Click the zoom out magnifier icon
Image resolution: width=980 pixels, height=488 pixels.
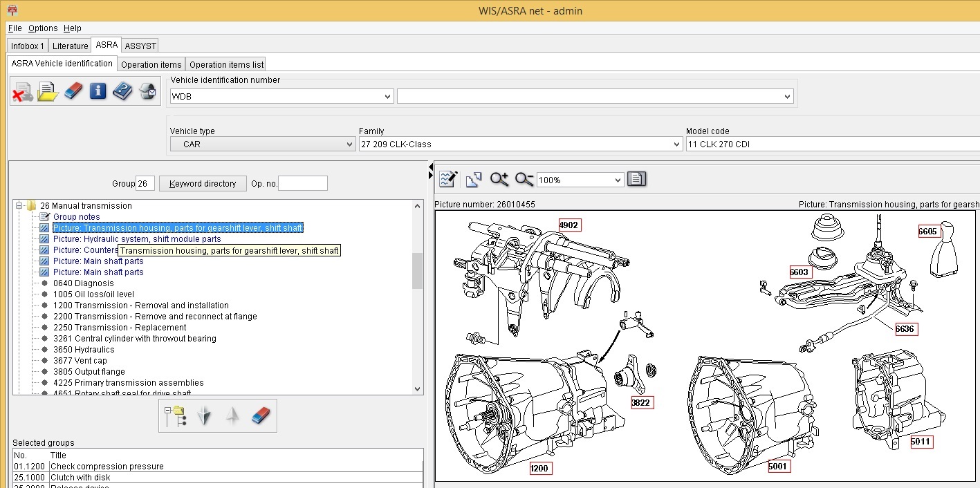pos(524,180)
